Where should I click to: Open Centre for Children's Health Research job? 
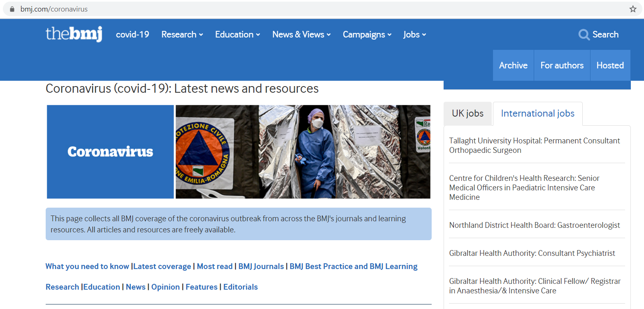click(x=524, y=187)
